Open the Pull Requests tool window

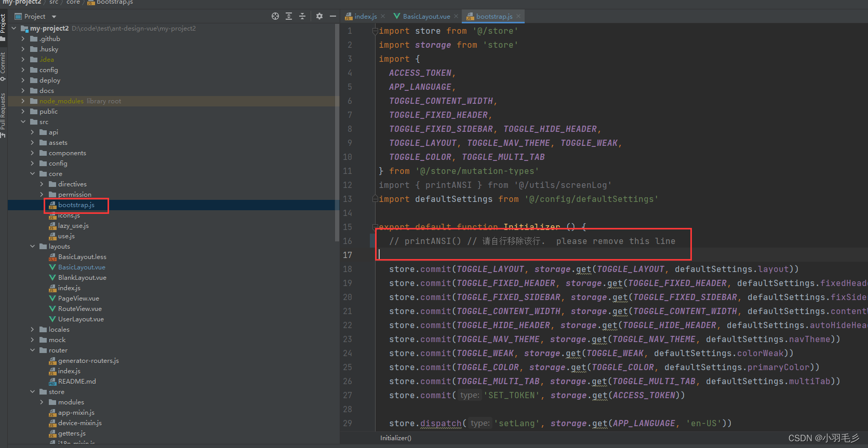pyautogui.click(x=3, y=115)
